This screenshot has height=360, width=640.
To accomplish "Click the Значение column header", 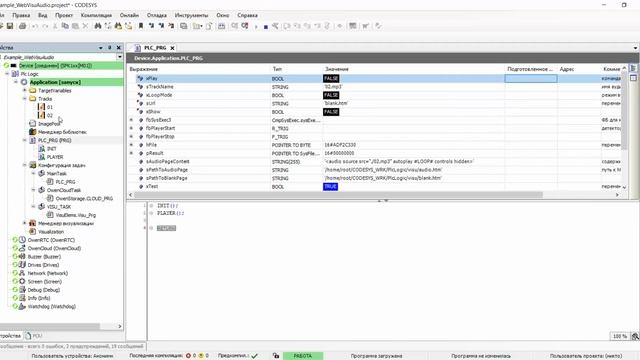I will pyautogui.click(x=337, y=69).
